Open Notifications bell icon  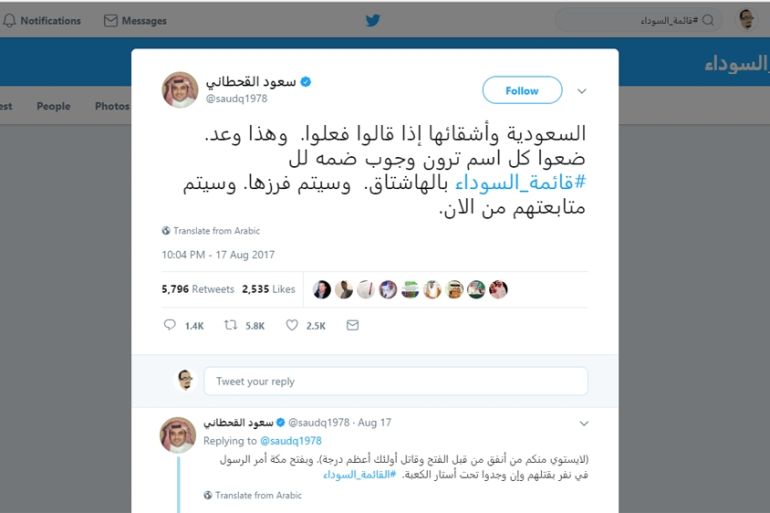pyautogui.click(x=9, y=21)
